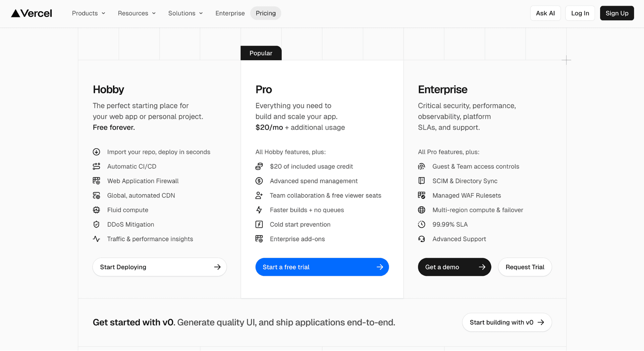Viewport: 644px width, 351px height.
Task: Click the Ask AI button
Action: [x=545, y=13]
